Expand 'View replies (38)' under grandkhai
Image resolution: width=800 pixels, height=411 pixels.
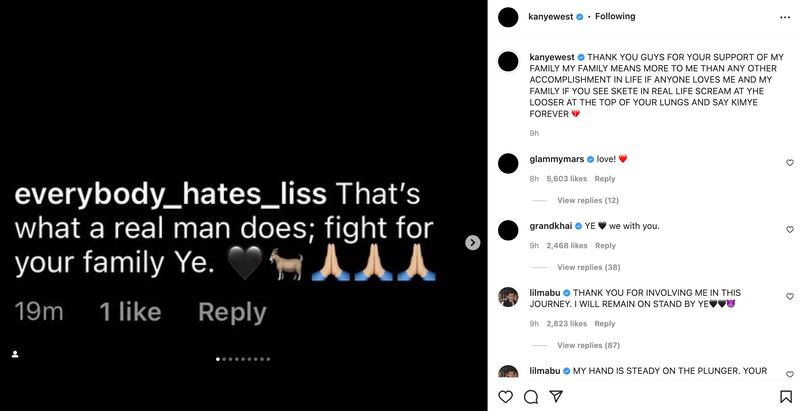(x=589, y=267)
